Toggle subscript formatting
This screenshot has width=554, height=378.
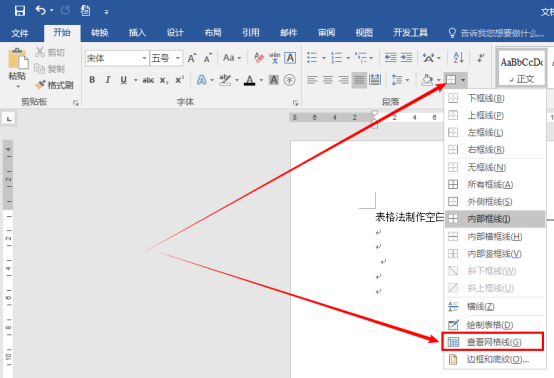pyautogui.click(x=164, y=81)
